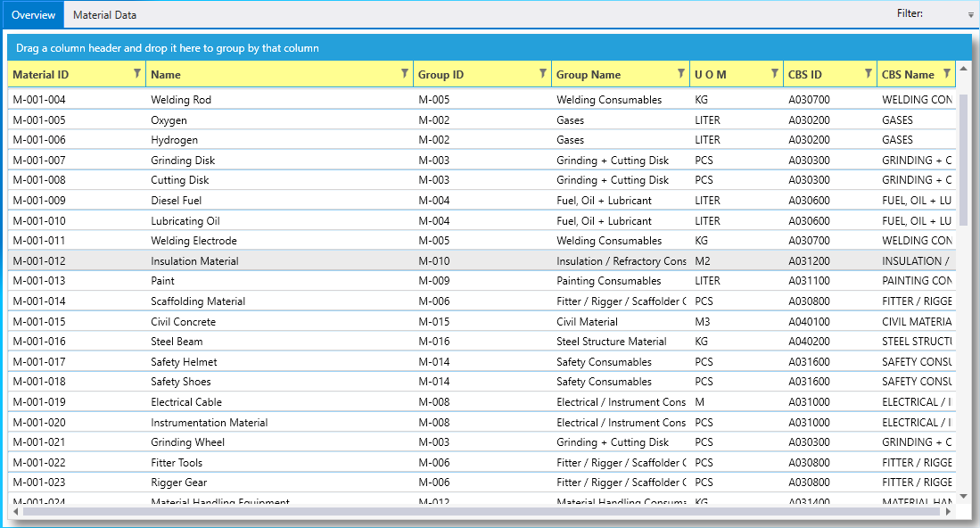The width and height of the screenshot is (980, 528).
Task: Click the Civil Material group name cell
Action: pos(621,322)
